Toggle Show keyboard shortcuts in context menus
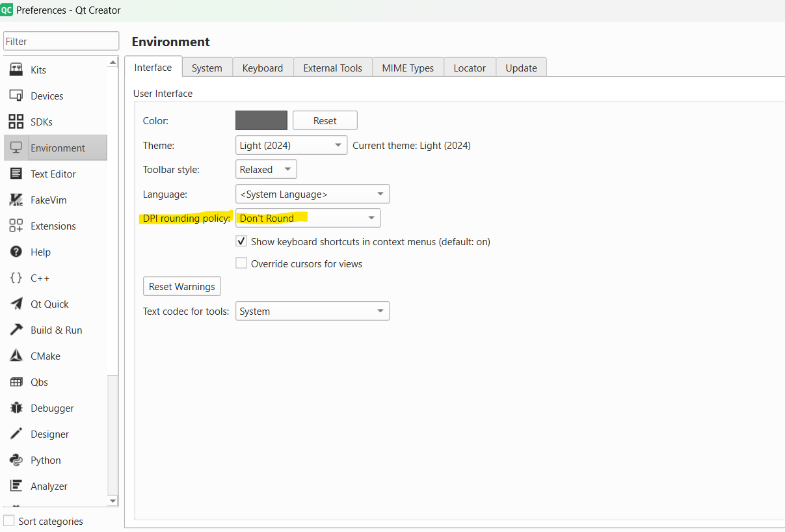This screenshot has height=532, width=785. tap(241, 241)
